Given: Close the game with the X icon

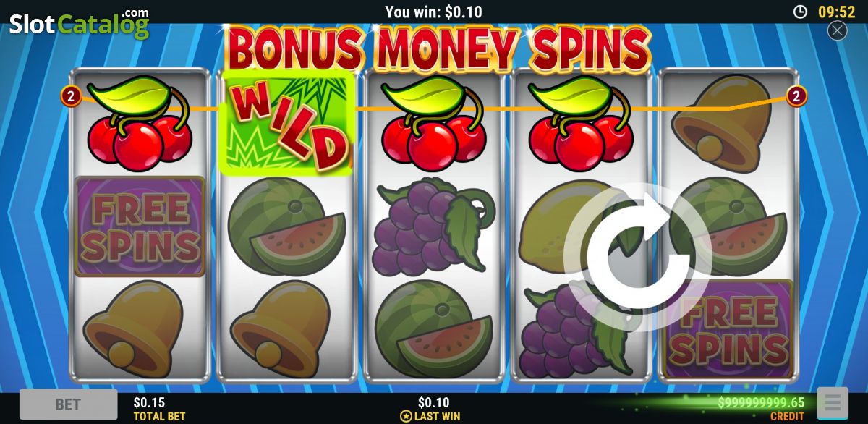Looking at the screenshot, I should pos(837,30).
